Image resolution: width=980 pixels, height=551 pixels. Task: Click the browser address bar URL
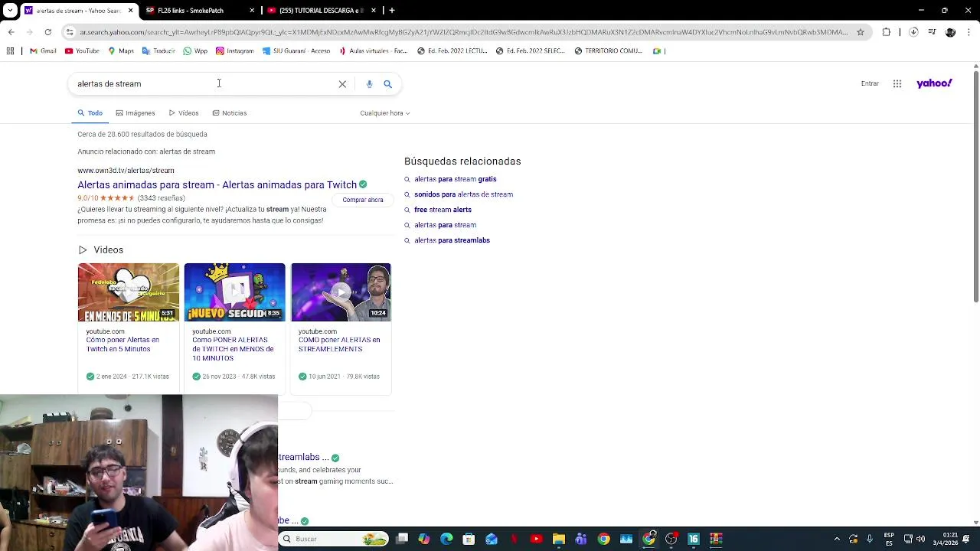[463, 32]
